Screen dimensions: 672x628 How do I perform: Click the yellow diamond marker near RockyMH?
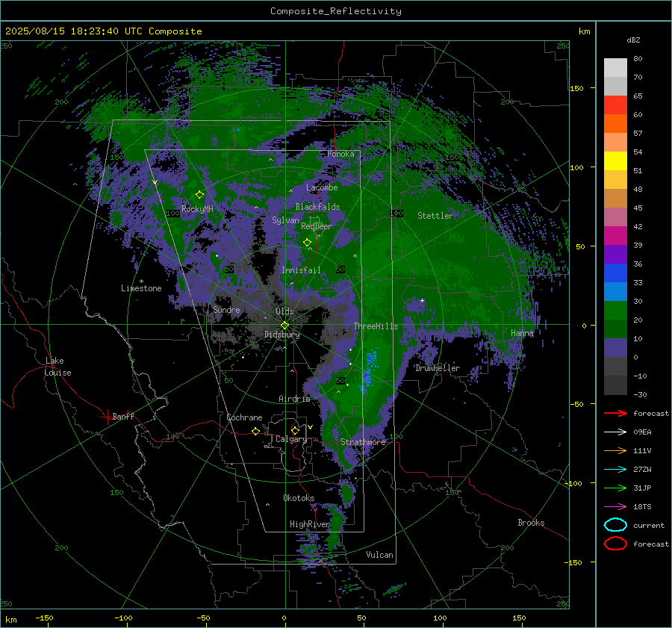coord(199,195)
